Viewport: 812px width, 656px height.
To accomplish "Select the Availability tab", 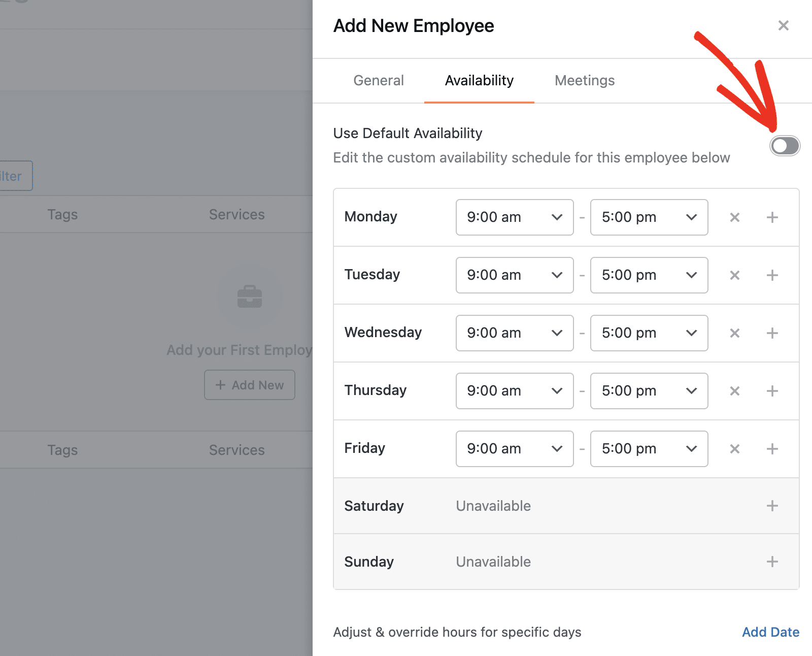I will point(479,80).
